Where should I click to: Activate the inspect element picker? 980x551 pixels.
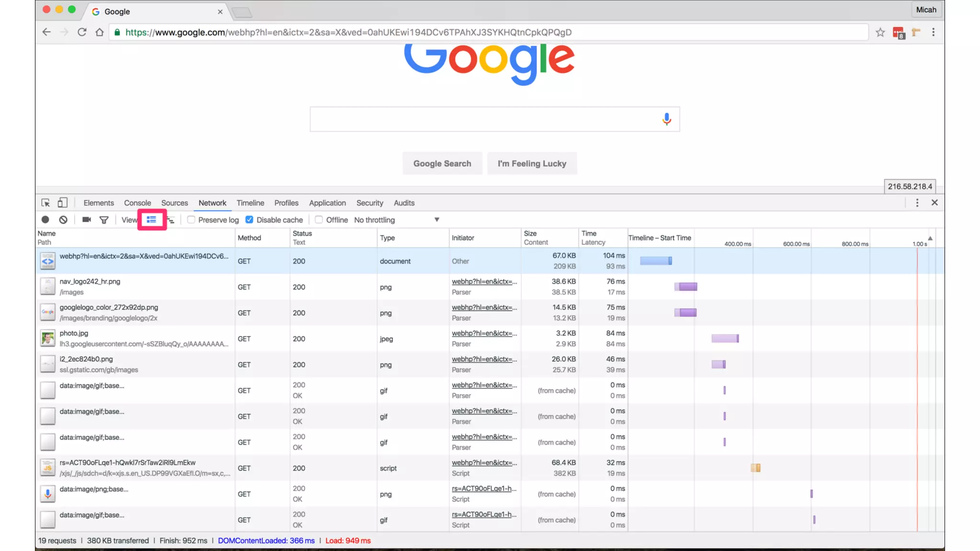(45, 203)
